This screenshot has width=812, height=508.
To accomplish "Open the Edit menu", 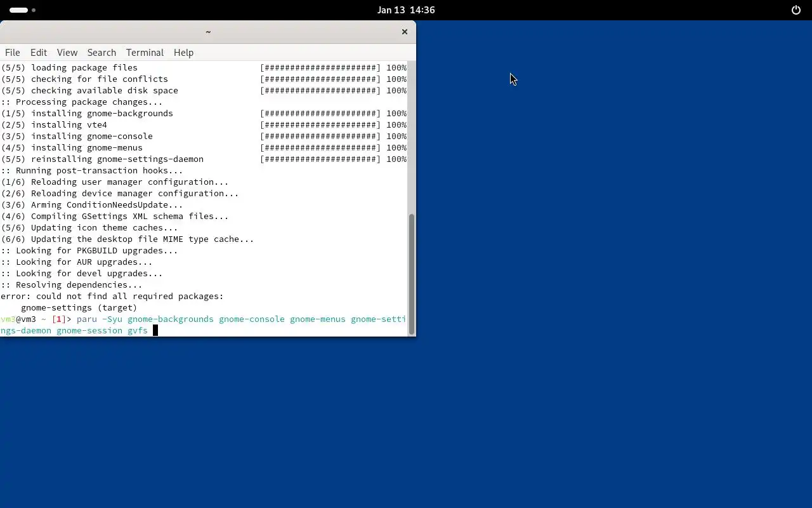I will tap(39, 53).
